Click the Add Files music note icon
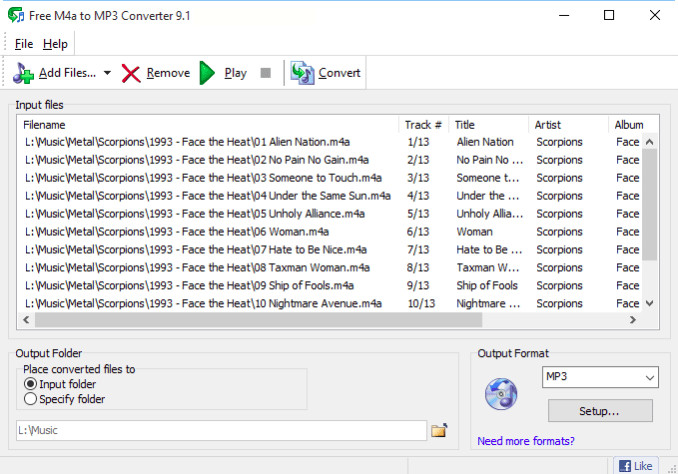The image size is (678, 474). tap(23, 73)
